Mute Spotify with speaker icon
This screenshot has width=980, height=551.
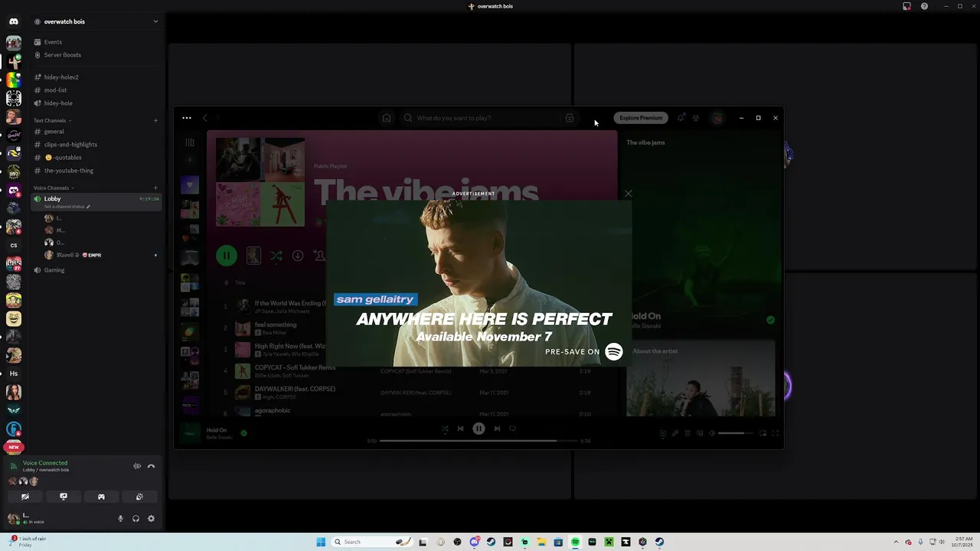pos(711,433)
